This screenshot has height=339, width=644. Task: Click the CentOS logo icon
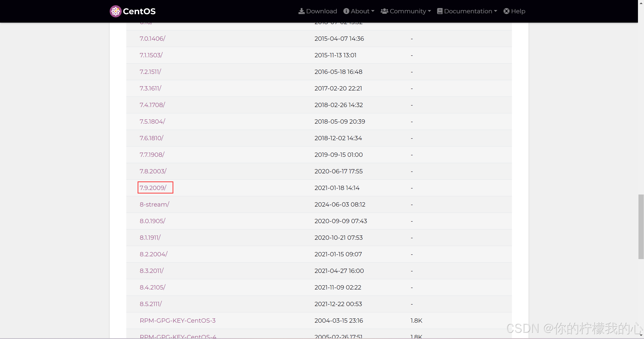[115, 11]
